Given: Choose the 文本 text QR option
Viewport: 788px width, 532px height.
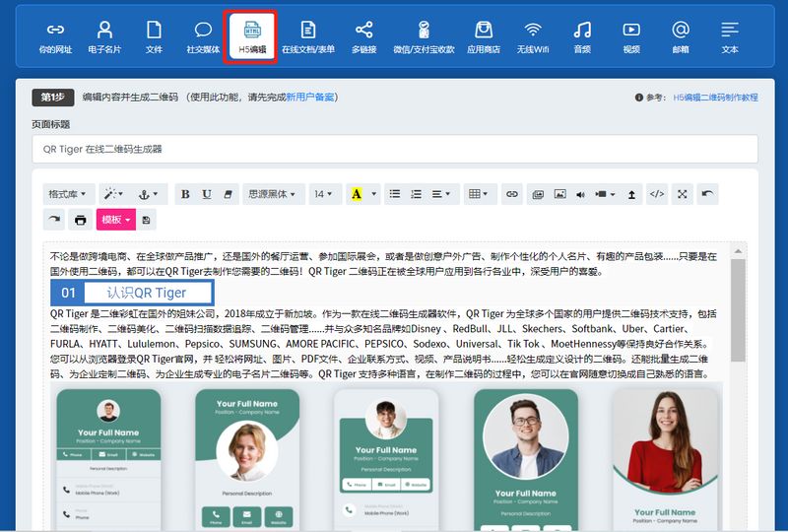Looking at the screenshot, I should tap(730, 37).
